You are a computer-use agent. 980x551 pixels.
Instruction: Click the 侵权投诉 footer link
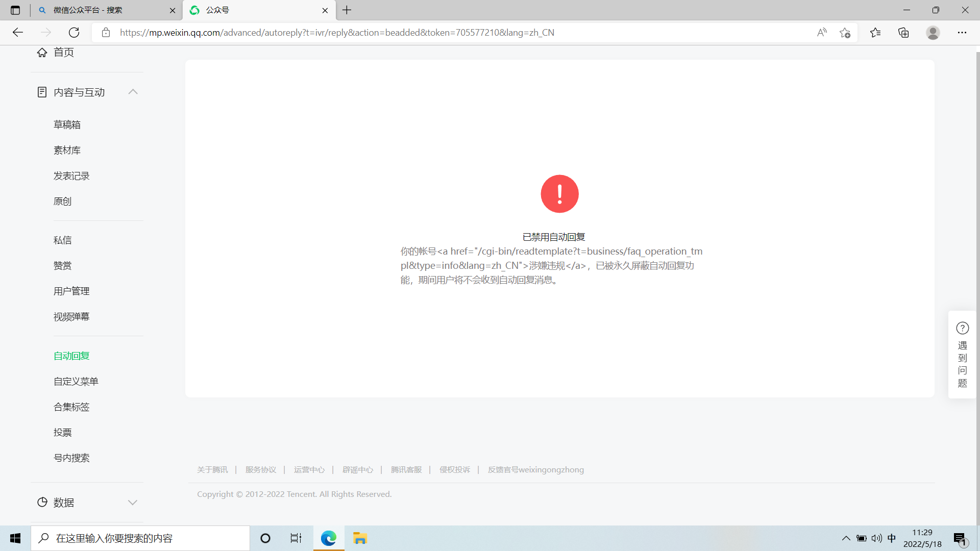pyautogui.click(x=454, y=470)
